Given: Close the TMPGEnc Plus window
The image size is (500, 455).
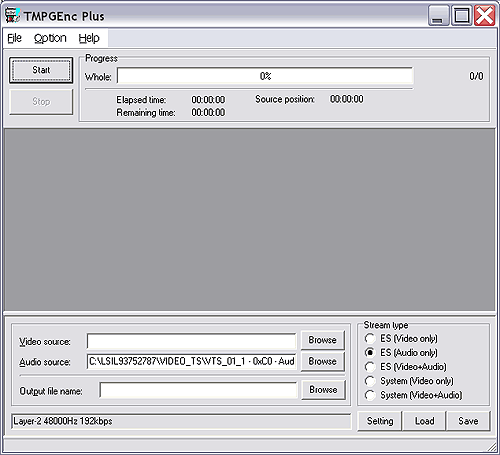Looking at the screenshot, I should (x=484, y=15).
